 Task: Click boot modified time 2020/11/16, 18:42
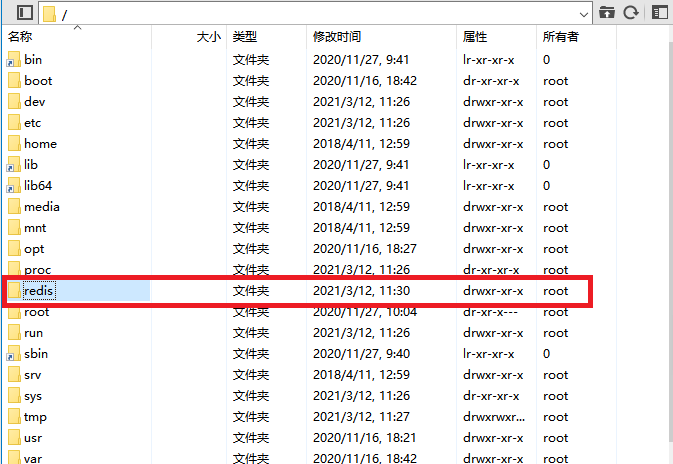365,81
